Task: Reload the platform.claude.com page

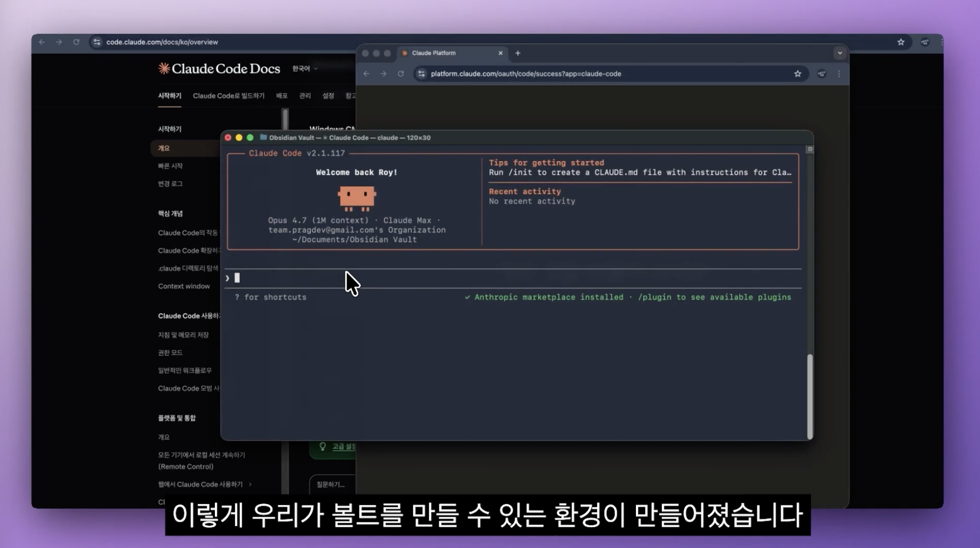Action: tap(401, 73)
